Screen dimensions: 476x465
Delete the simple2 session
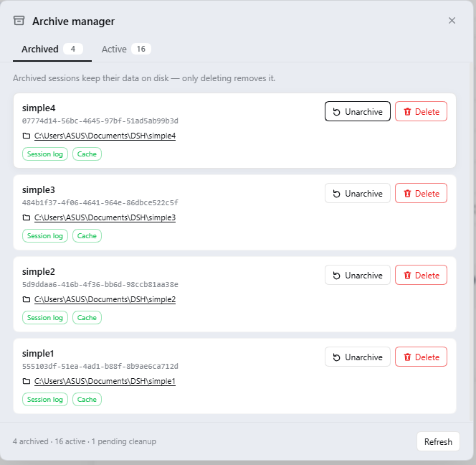421,275
